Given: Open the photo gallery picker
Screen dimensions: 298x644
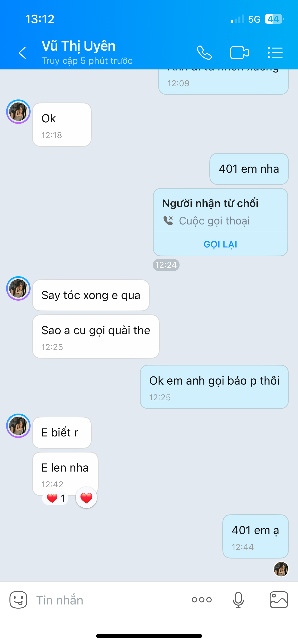Looking at the screenshot, I should click(279, 599).
